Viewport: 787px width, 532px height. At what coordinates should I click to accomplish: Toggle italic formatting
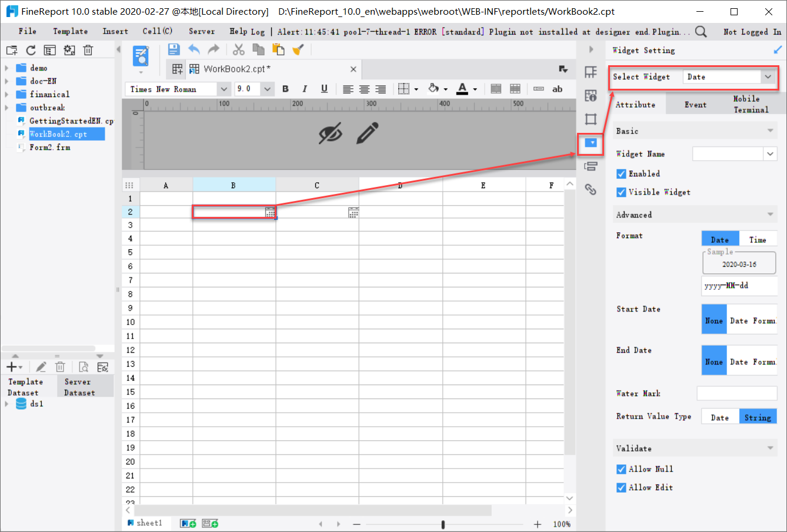(x=305, y=89)
